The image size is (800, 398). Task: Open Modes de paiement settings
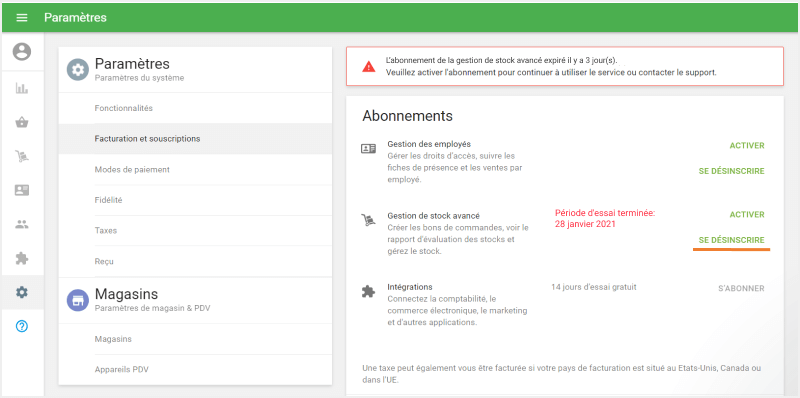click(195, 169)
